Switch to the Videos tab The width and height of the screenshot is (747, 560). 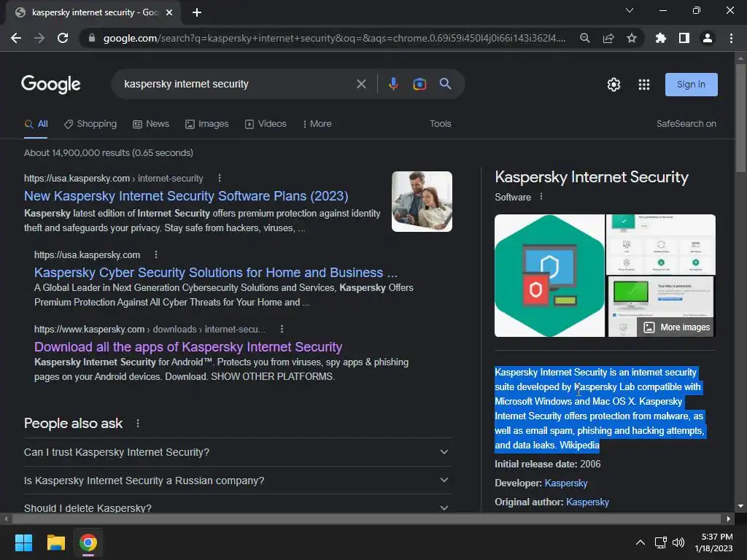pyautogui.click(x=266, y=124)
